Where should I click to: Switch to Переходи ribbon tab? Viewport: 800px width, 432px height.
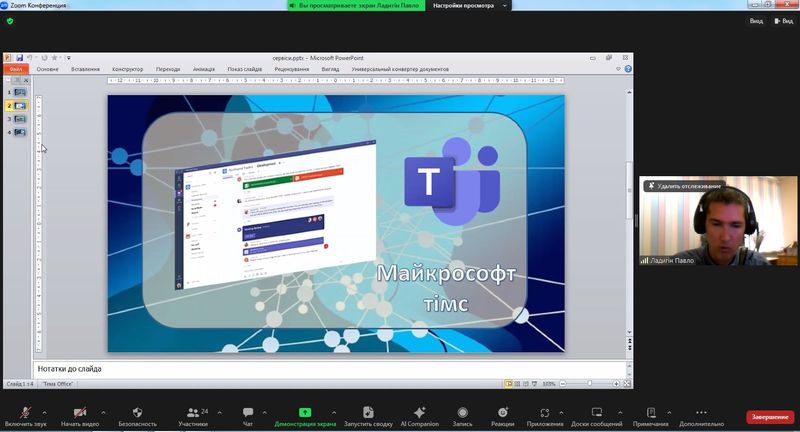pyautogui.click(x=168, y=69)
